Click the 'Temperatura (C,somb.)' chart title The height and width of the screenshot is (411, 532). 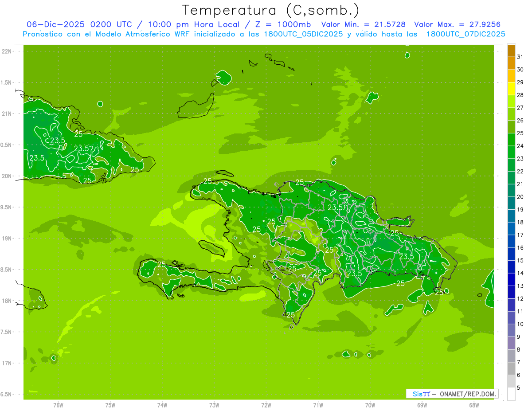pos(271,10)
